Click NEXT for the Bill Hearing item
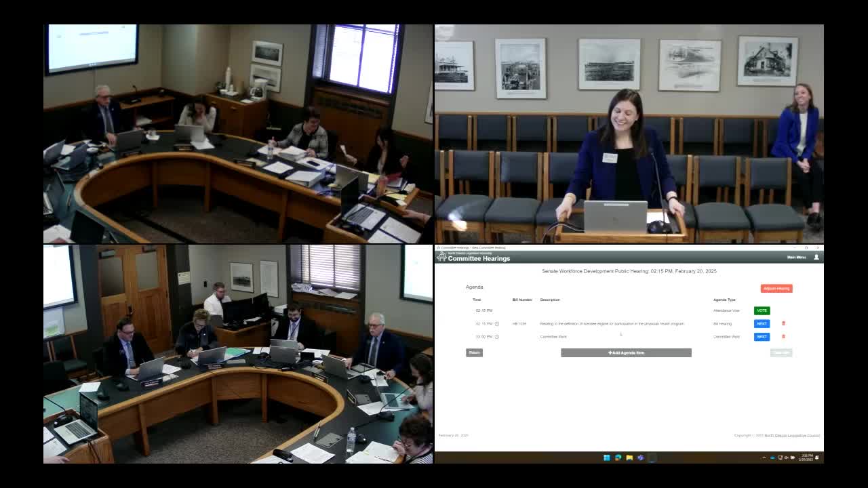 (x=762, y=323)
